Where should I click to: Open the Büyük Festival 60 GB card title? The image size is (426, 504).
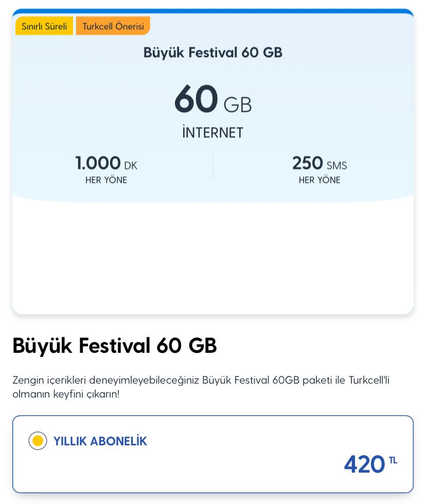[213, 52]
